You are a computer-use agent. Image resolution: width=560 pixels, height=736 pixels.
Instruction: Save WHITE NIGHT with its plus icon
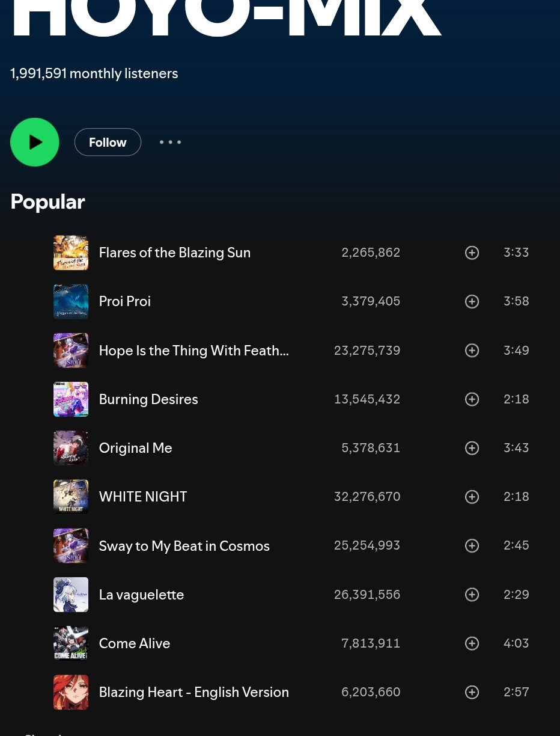tap(472, 497)
